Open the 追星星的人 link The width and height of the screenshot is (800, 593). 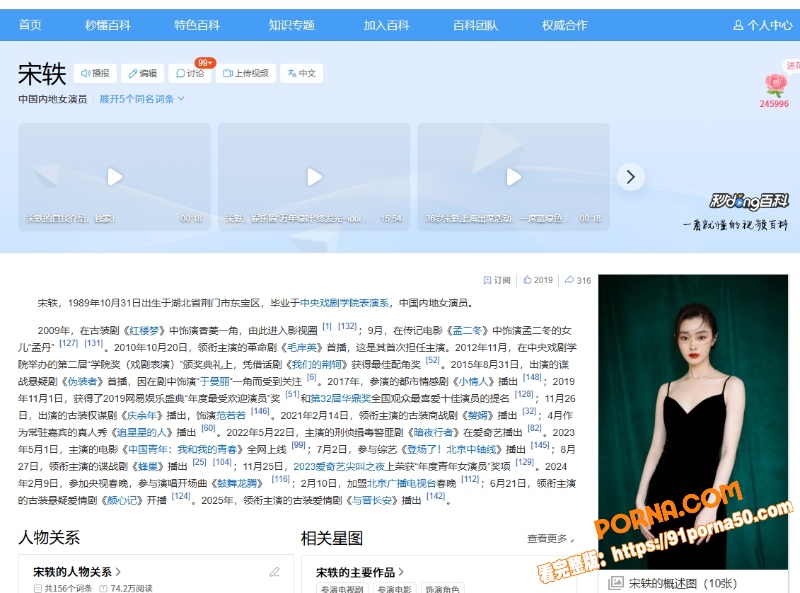pyautogui.click(x=142, y=432)
